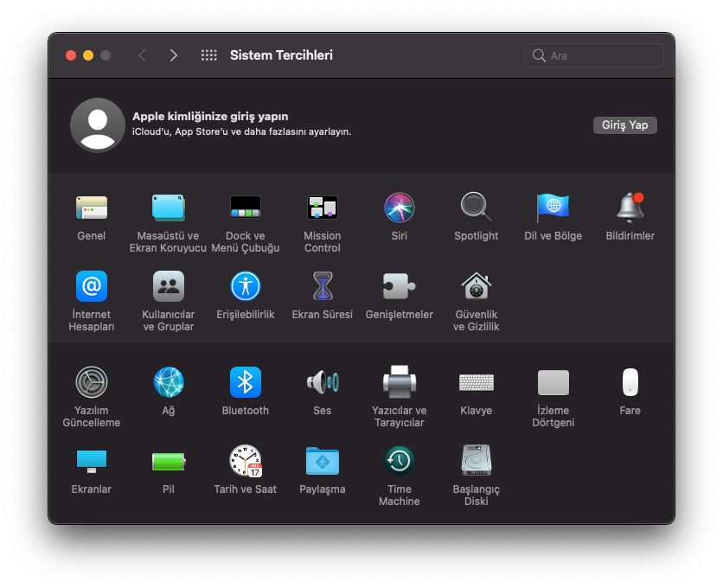Open Yazıcılar ve Tarayıcılar pane
723x588 pixels.
pyautogui.click(x=400, y=381)
